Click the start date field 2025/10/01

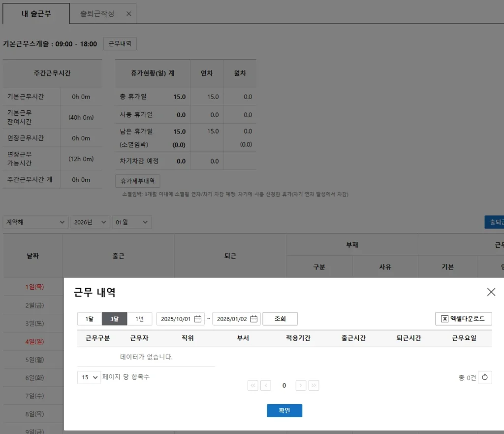(175, 319)
